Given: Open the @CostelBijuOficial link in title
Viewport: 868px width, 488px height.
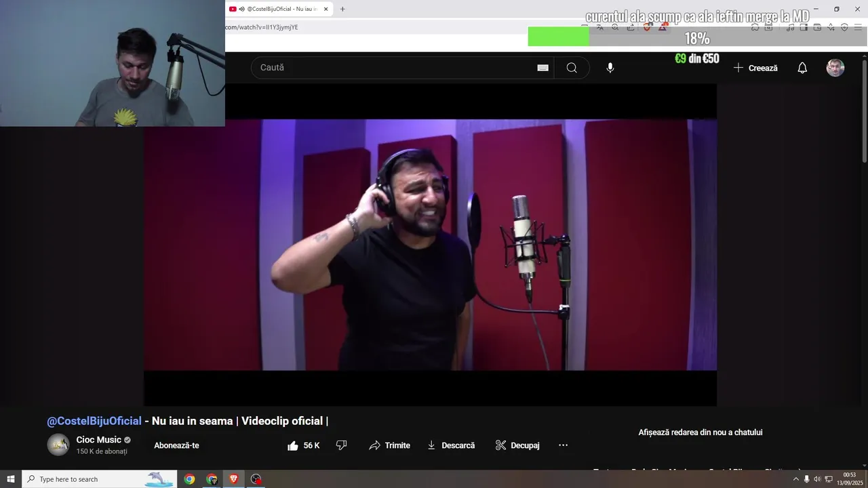Looking at the screenshot, I should coord(94,421).
